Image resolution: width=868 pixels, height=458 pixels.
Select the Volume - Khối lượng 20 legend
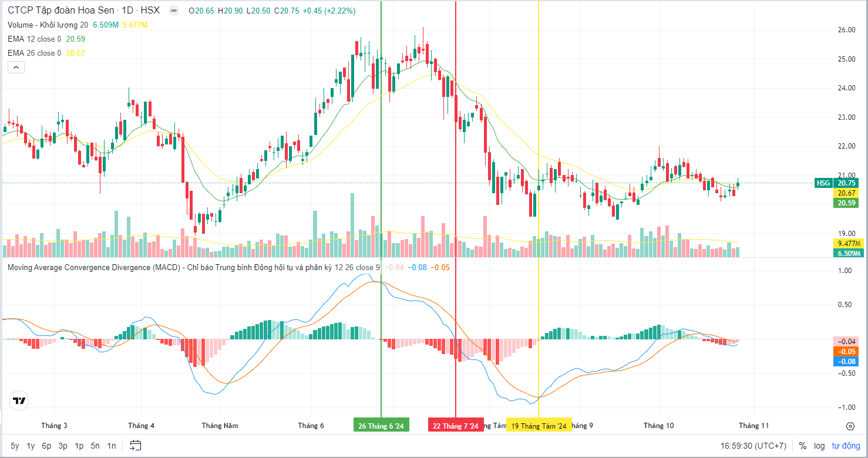click(x=48, y=25)
